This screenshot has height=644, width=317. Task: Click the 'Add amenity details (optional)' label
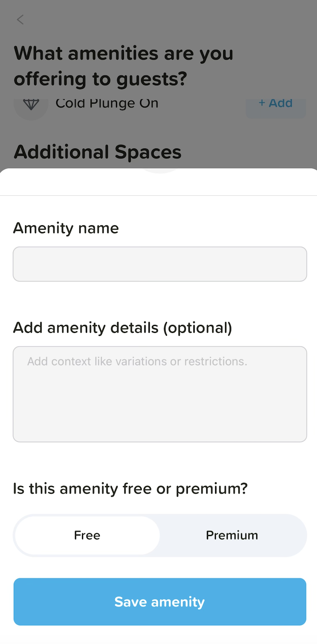click(x=122, y=327)
